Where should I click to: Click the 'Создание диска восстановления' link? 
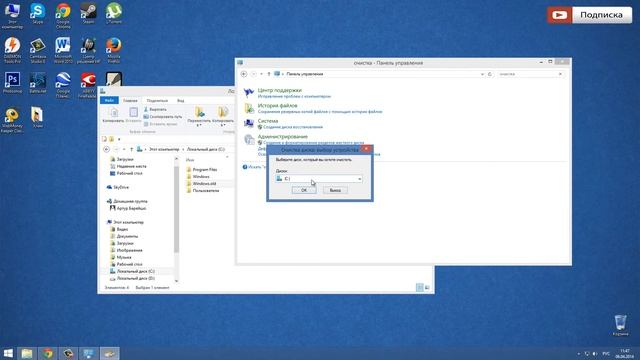[293, 127]
